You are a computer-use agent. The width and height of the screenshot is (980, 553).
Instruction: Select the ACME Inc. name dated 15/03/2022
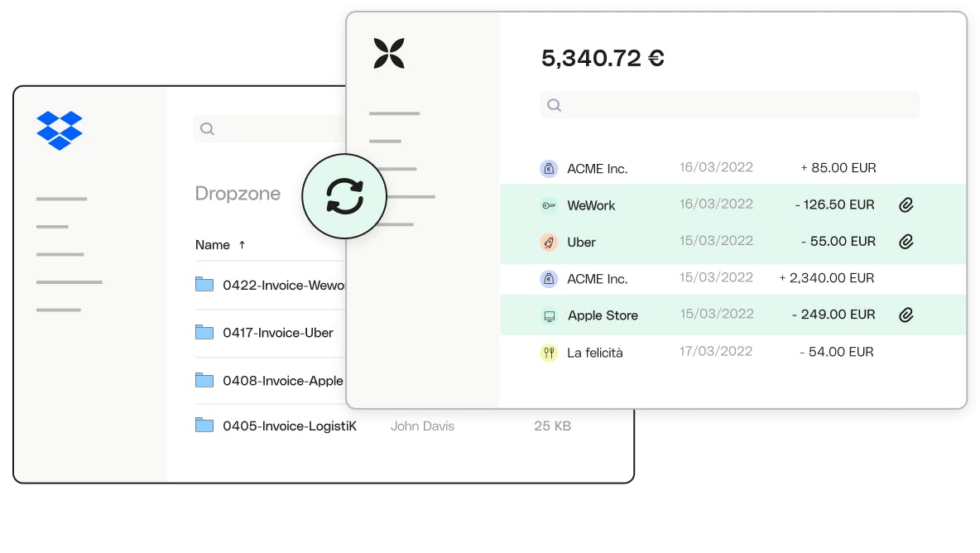(598, 279)
